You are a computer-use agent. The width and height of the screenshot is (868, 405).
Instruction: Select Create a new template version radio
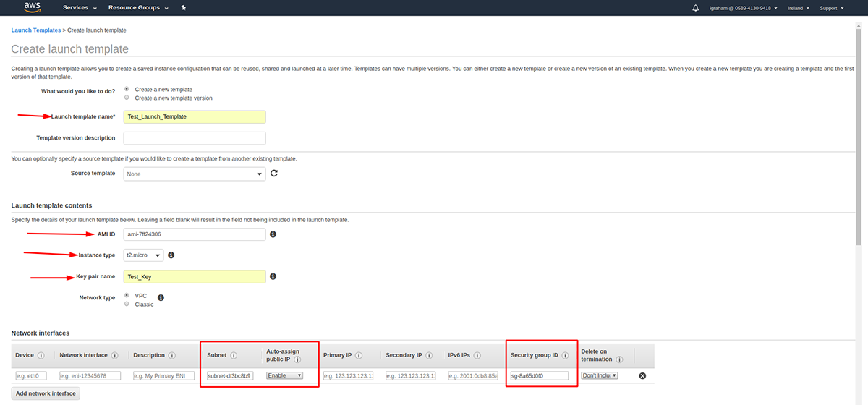127,98
